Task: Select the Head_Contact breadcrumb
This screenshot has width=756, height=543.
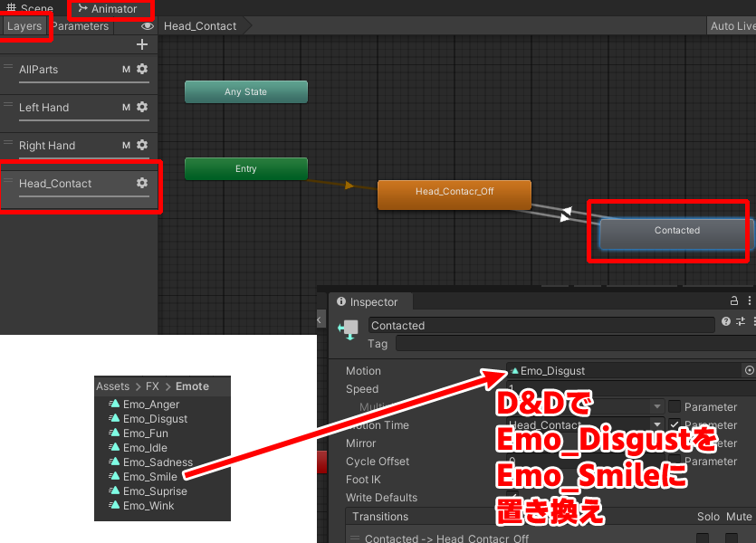Action: click(201, 26)
